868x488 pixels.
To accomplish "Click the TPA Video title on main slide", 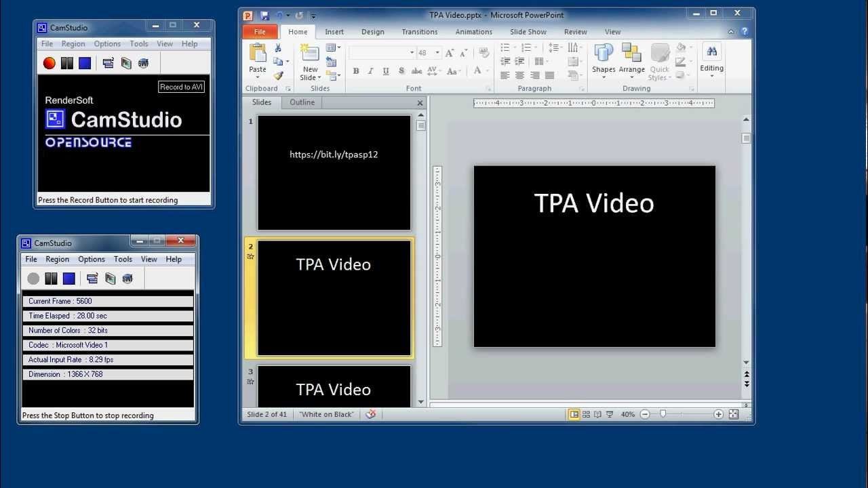I will [x=594, y=203].
